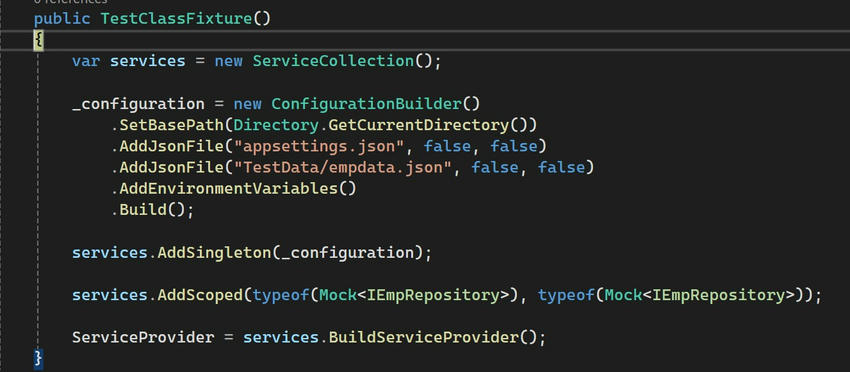Click the ConfigurationBuilder type name

coord(366,103)
